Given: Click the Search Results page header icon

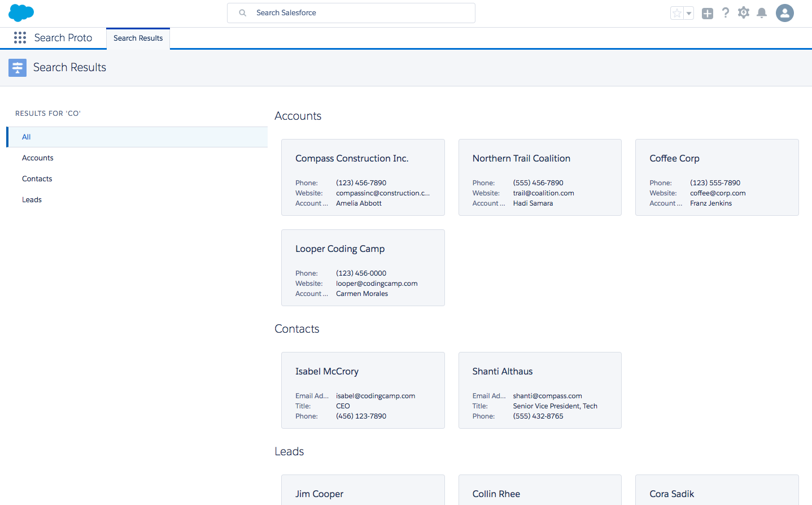Looking at the screenshot, I should tap(18, 68).
